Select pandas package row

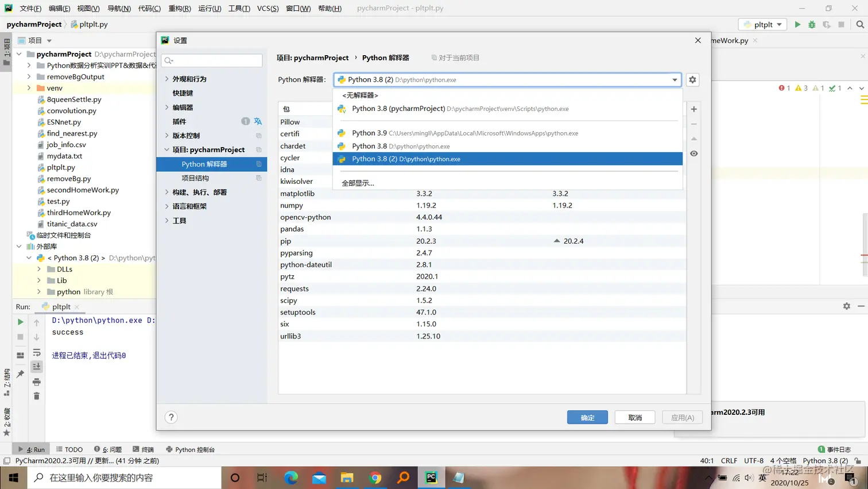[x=482, y=229]
